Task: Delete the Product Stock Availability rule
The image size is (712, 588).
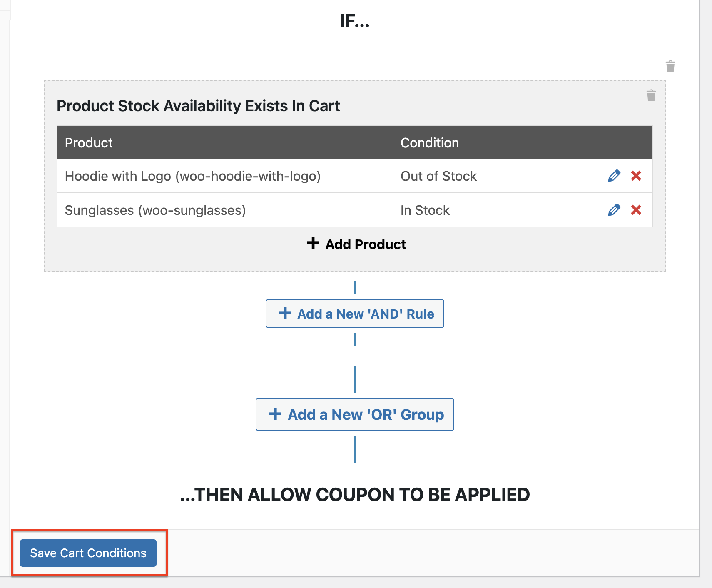Action: tap(651, 95)
